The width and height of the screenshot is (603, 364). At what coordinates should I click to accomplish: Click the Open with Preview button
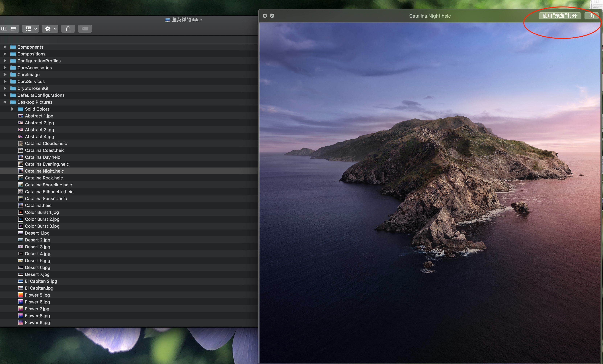559,16
